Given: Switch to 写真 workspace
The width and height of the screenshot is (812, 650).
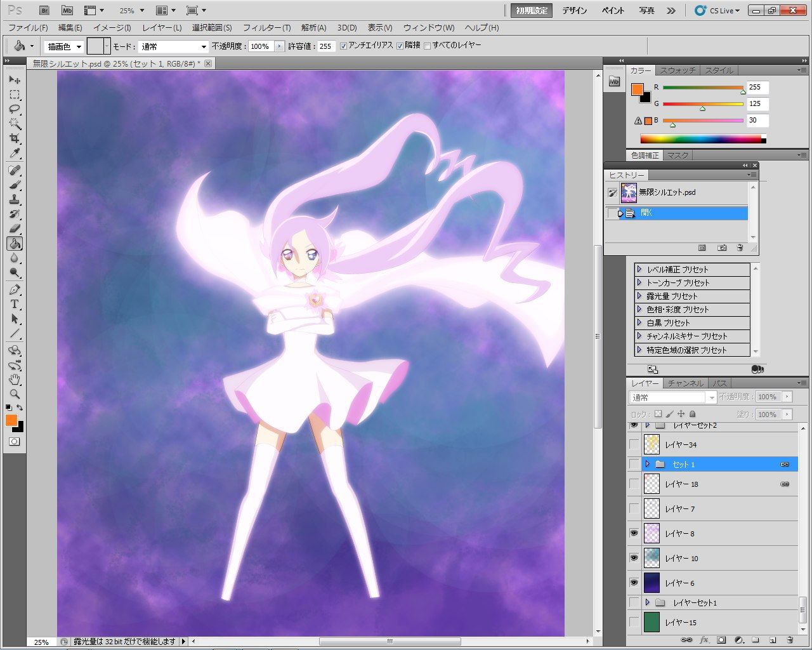Looking at the screenshot, I should point(647,11).
